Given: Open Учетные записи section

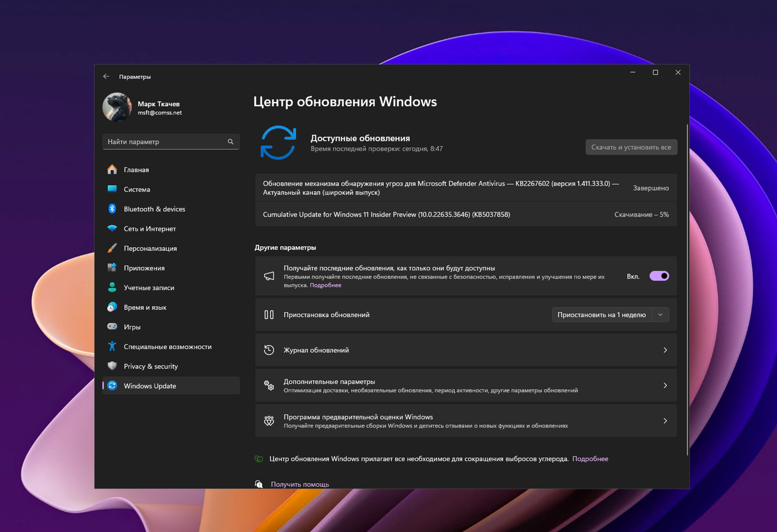Looking at the screenshot, I should 171,287.
